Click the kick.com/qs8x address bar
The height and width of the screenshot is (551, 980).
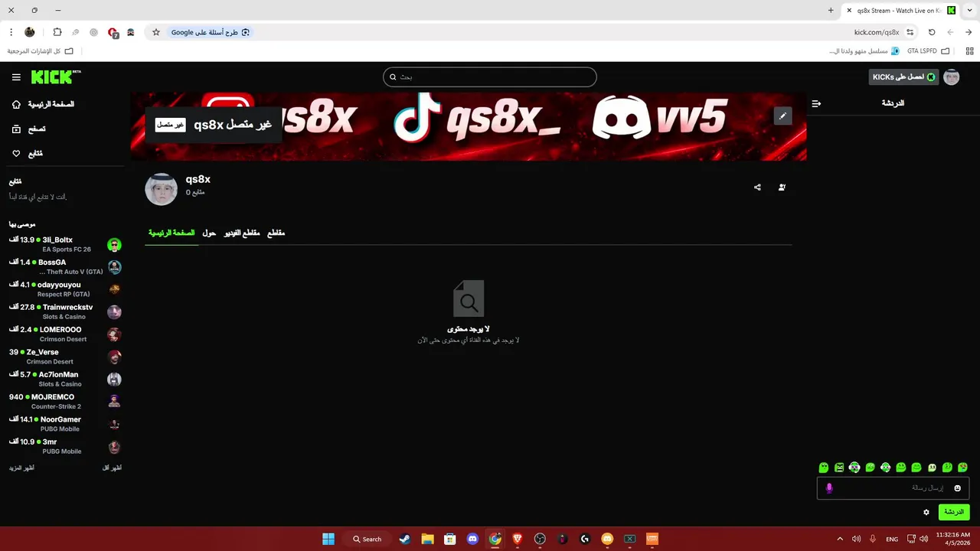876,32
